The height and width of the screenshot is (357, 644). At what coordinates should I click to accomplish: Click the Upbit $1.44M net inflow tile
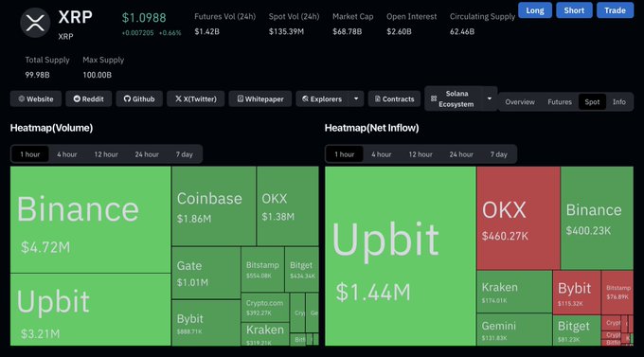(401, 256)
